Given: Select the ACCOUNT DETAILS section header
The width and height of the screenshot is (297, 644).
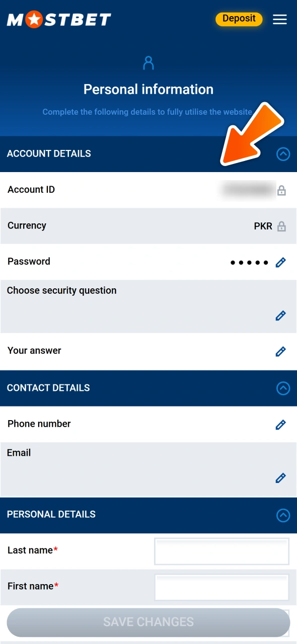Looking at the screenshot, I should pos(49,154).
